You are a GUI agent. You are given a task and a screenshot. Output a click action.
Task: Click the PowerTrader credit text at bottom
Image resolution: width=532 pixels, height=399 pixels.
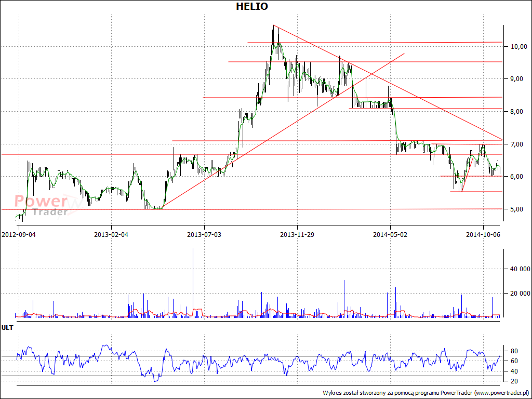426,393
